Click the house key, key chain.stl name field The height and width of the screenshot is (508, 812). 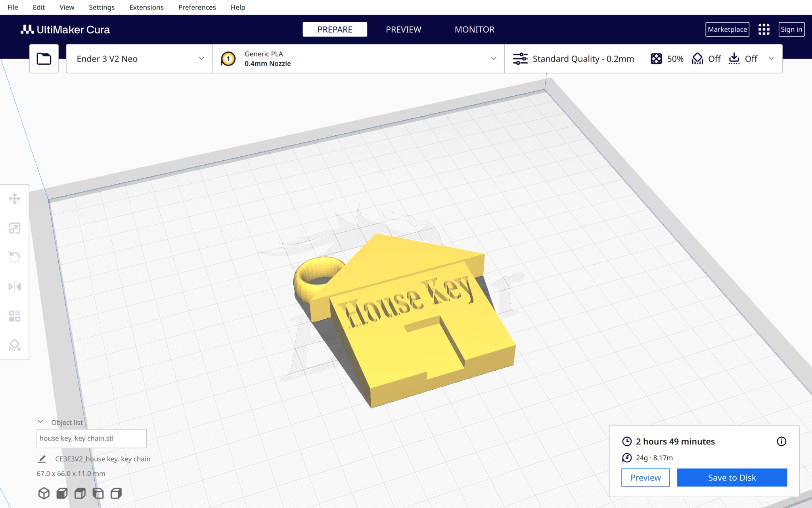(x=91, y=438)
